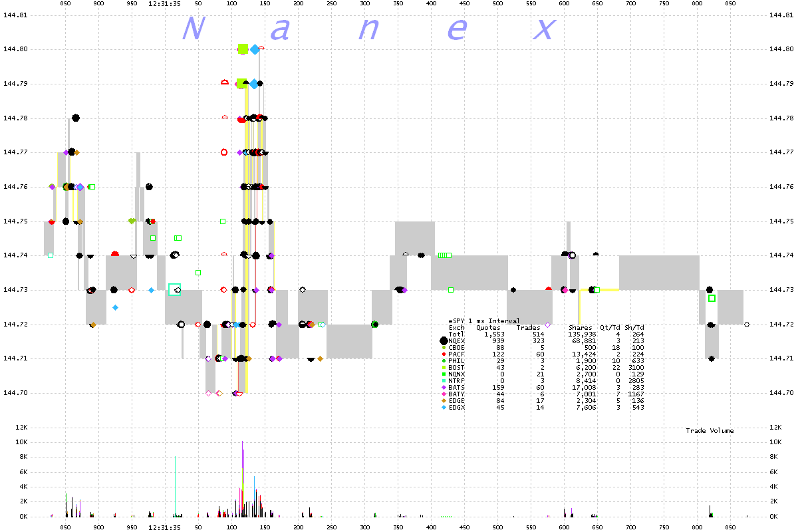This screenshot has width=798, height=532.
Task: Select the BATS shares value '17,008'
Action: [x=584, y=388]
